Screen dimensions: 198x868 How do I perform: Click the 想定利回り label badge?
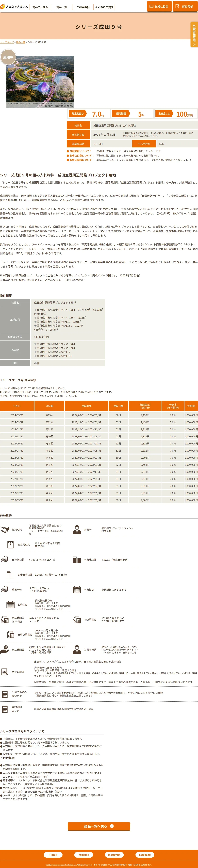(78, 114)
